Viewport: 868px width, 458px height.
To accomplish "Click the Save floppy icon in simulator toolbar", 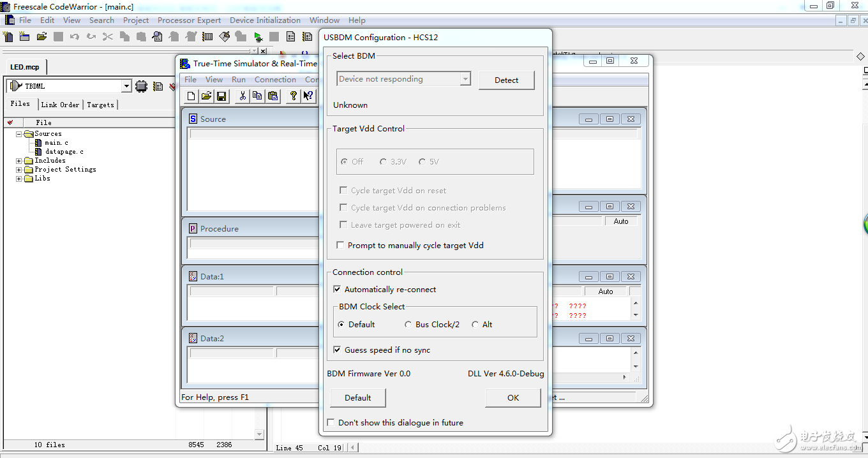I will click(x=221, y=96).
